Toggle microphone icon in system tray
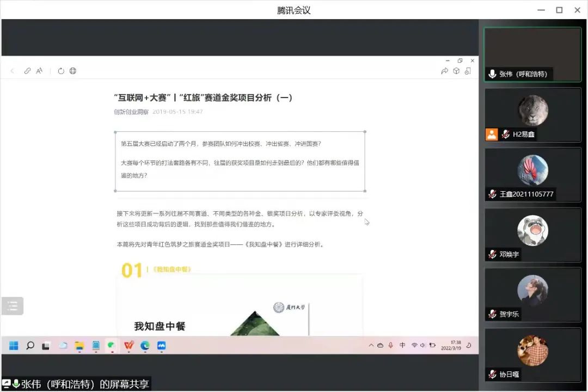 390,345
